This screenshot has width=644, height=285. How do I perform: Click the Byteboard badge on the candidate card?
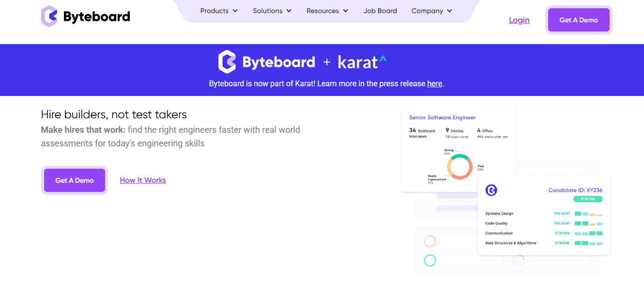[491, 190]
